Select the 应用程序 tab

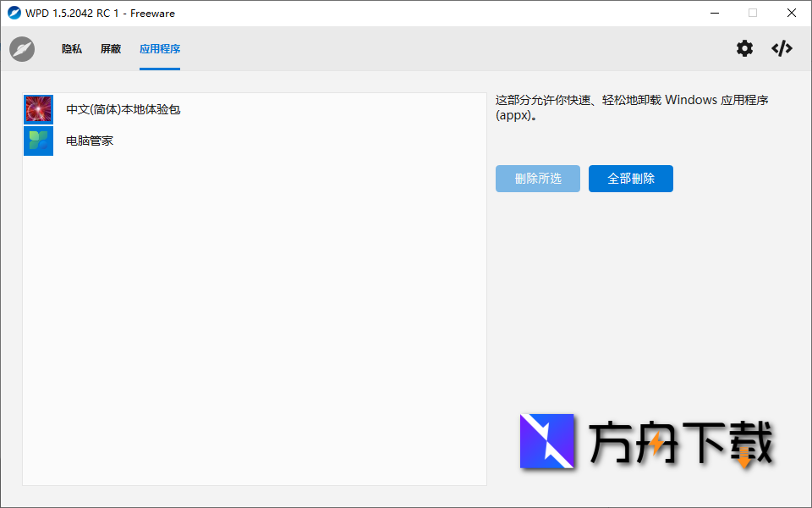point(159,49)
